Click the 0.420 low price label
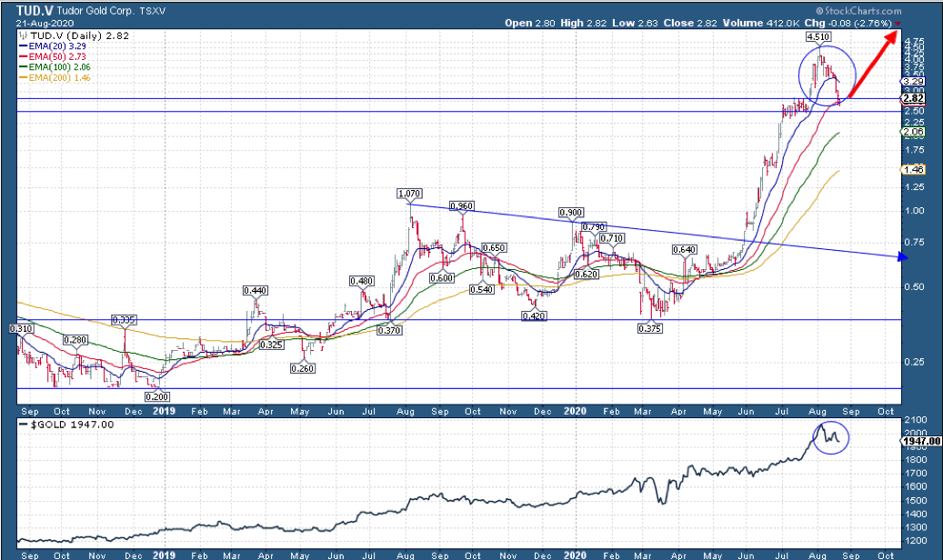 534,315
